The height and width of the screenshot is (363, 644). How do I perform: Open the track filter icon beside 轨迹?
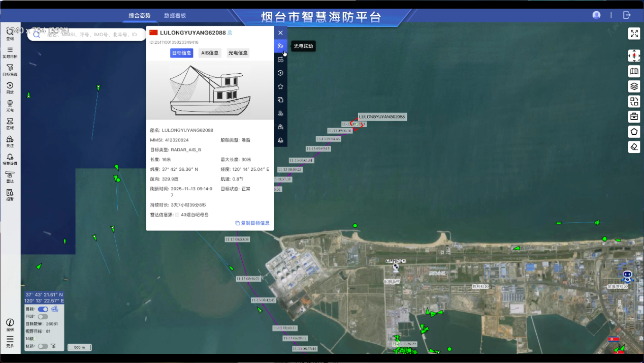tap(53, 346)
